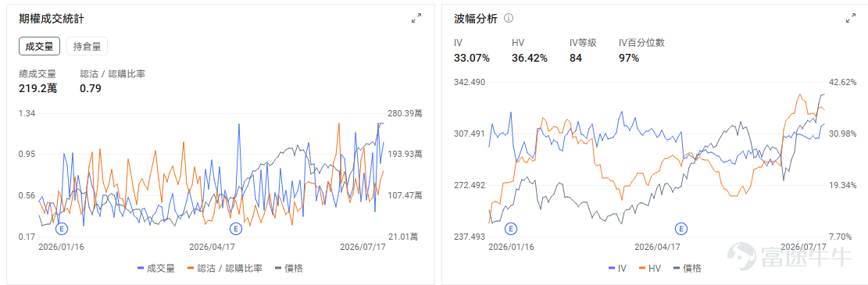868x285 pixels.
Task: Click the HV value 36.42%
Action: click(530, 58)
